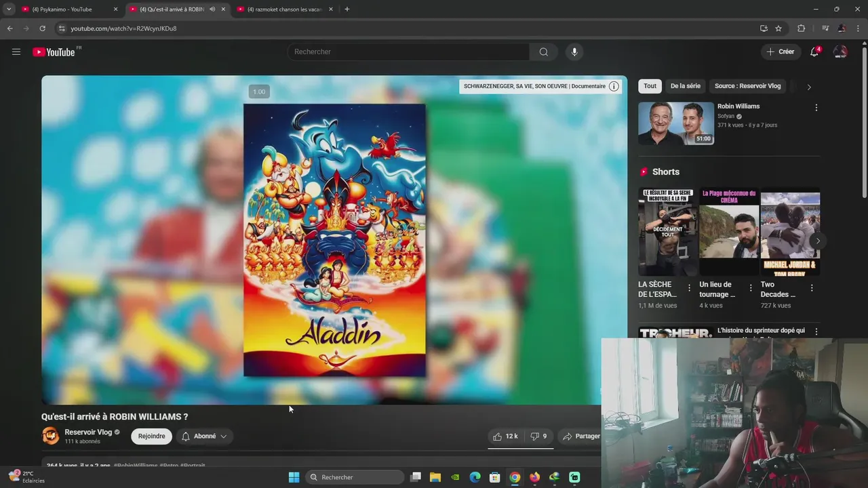The width and height of the screenshot is (868, 488).
Task: Switch to the razmoket chanson tab
Action: pos(285,9)
